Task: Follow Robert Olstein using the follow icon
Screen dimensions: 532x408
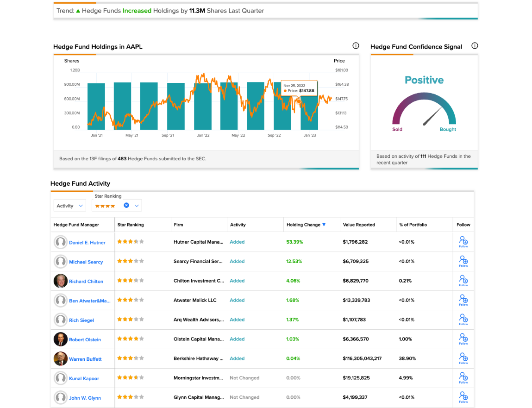Action: coord(463,339)
